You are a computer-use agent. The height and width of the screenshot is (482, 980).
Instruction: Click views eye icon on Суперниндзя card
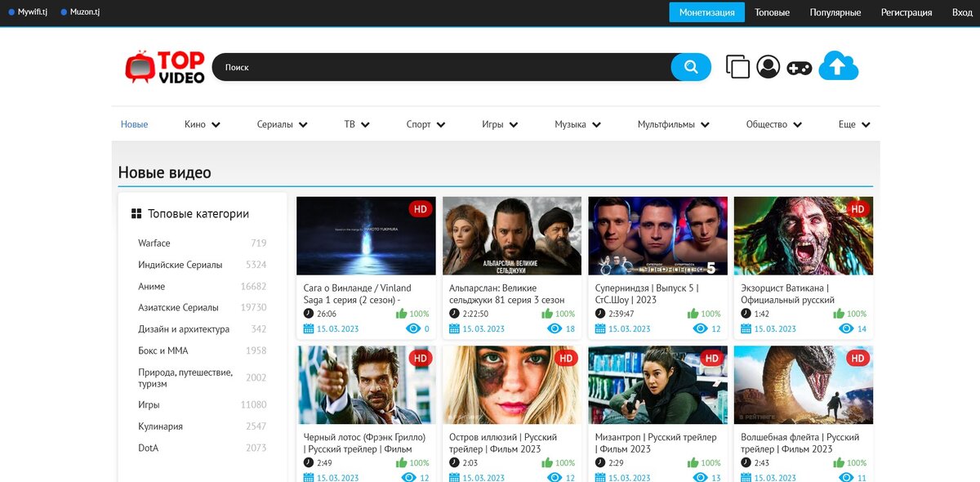coord(701,328)
